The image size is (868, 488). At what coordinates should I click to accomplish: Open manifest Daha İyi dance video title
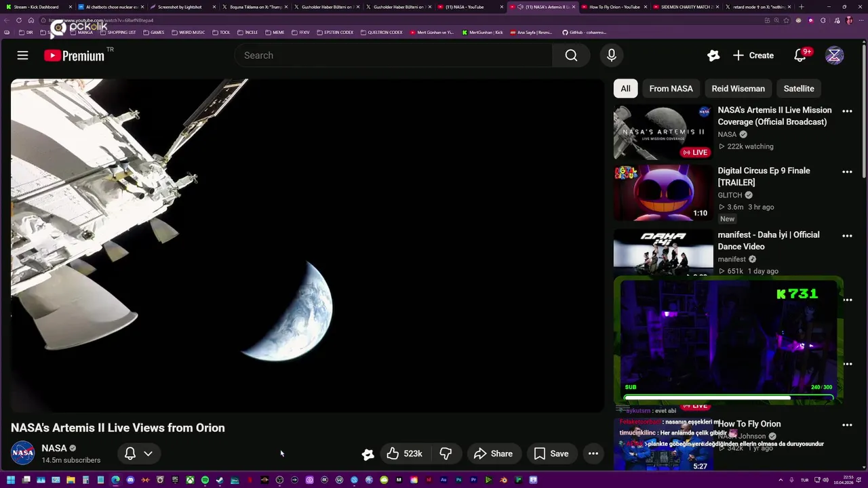point(768,241)
